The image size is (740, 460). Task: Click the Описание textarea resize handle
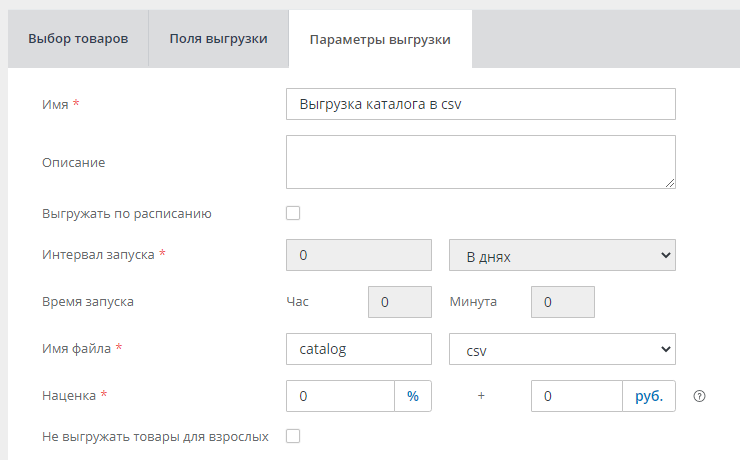pyautogui.click(x=669, y=182)
